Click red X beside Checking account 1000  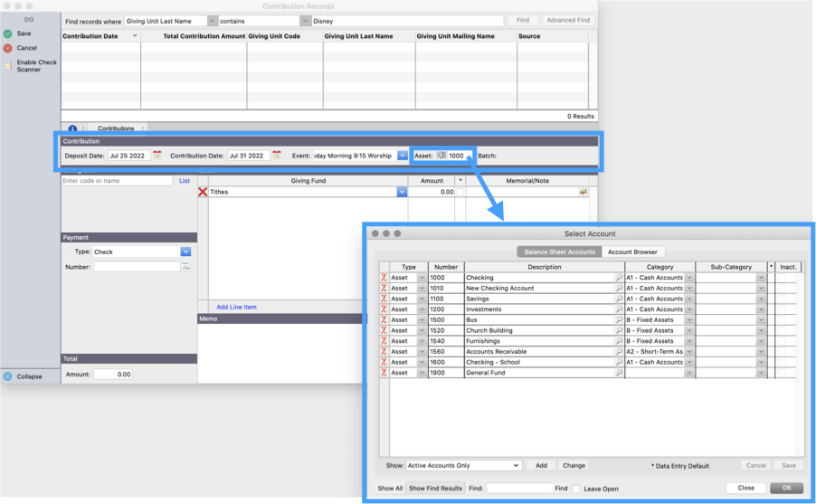pyautogui.click(x=384, y=278)
